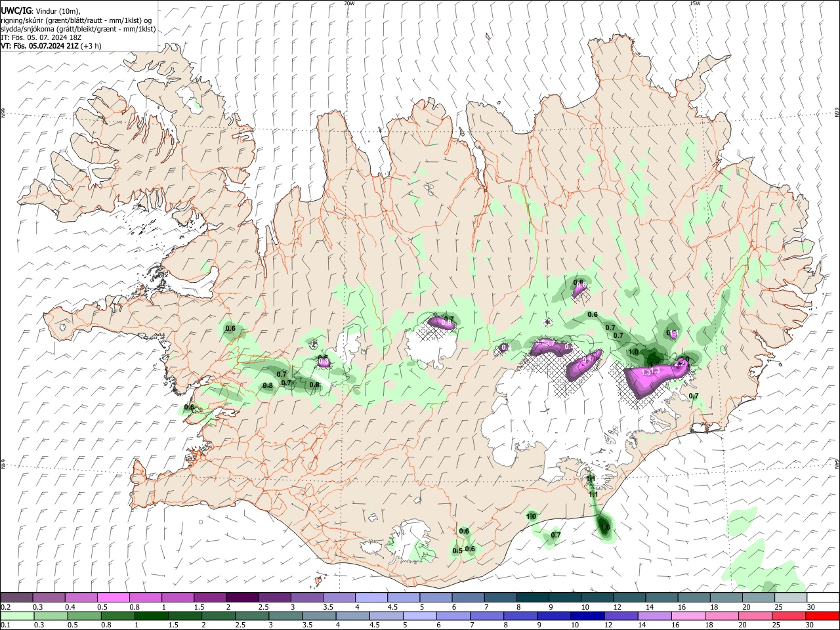
Task: Select the bright red rain swatch above 30
Action: point(822,616)
